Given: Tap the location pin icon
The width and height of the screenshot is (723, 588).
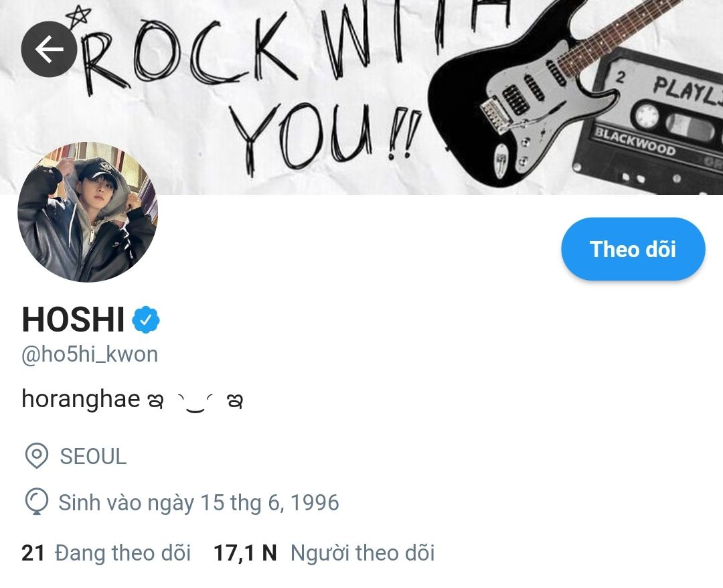Looking at the screenshot, I should click(x=36, y=455).
